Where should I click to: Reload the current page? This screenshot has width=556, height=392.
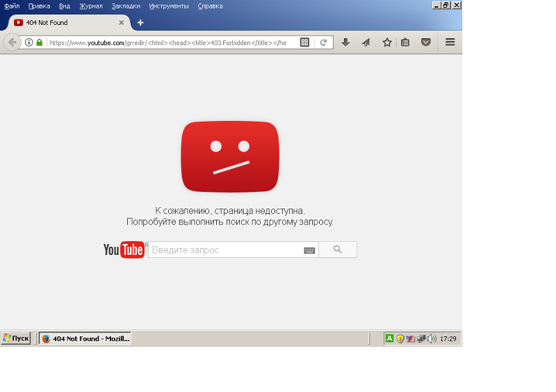tap(323, 42)
